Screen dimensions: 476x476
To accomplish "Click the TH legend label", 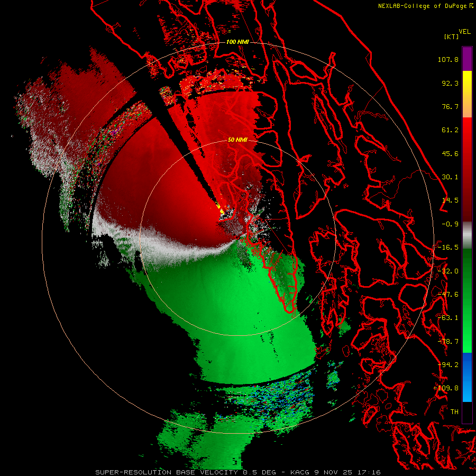I will click(454, 412).
